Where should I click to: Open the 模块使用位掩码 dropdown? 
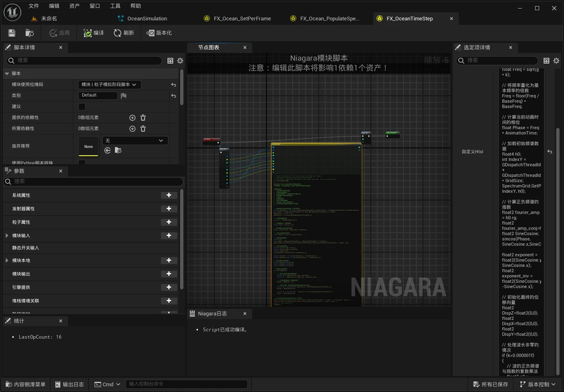click(x=109, y=85)
